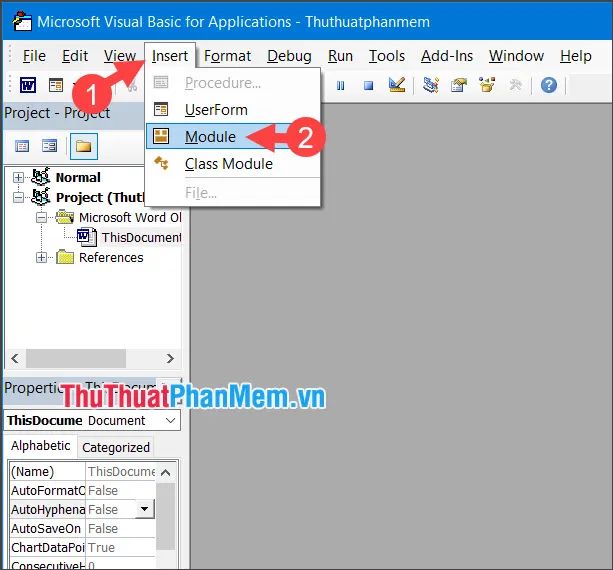Viewport: 613px width, 570px height.
Task: Select the AutoFormatOverride property row
Action: pos(83,490)
